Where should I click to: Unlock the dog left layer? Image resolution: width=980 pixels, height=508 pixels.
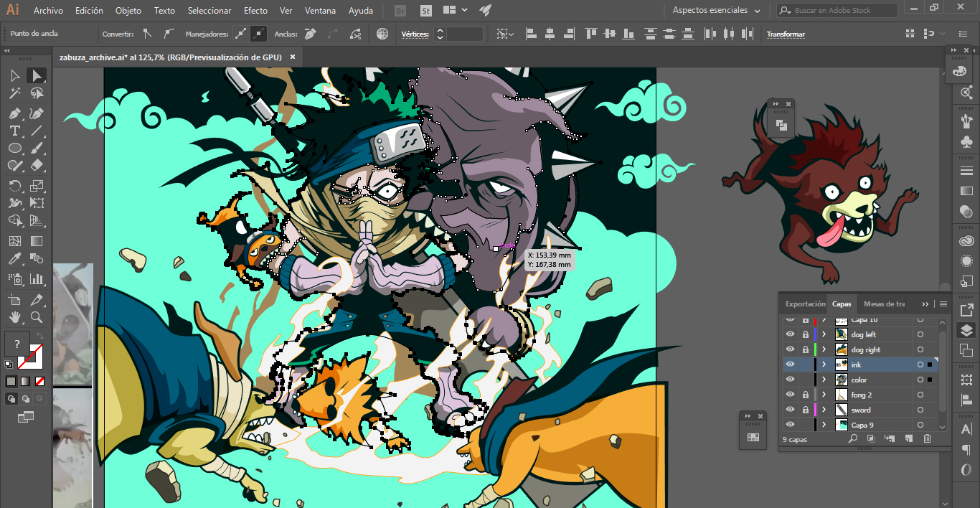pyautogui.click(x=805, y=334)
